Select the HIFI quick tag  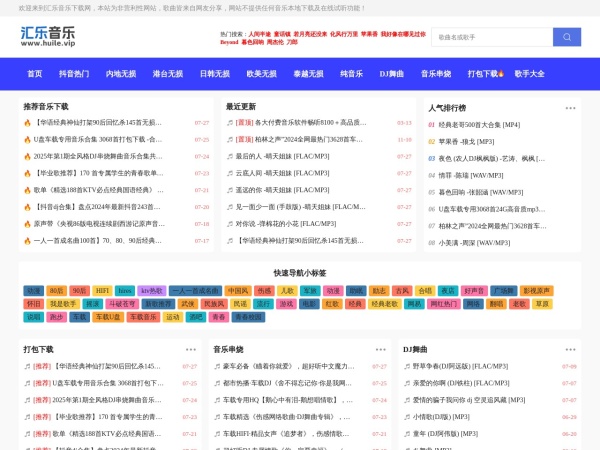tap(103, 290)
